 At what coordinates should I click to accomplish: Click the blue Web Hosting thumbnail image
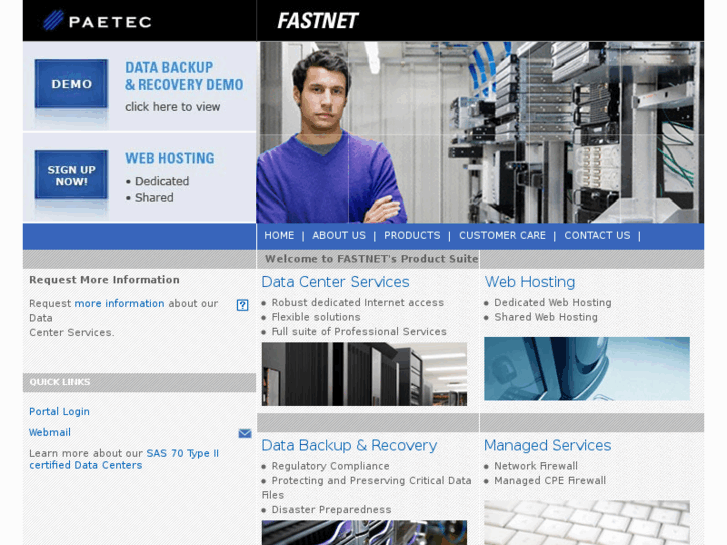(x=587, y=369)
